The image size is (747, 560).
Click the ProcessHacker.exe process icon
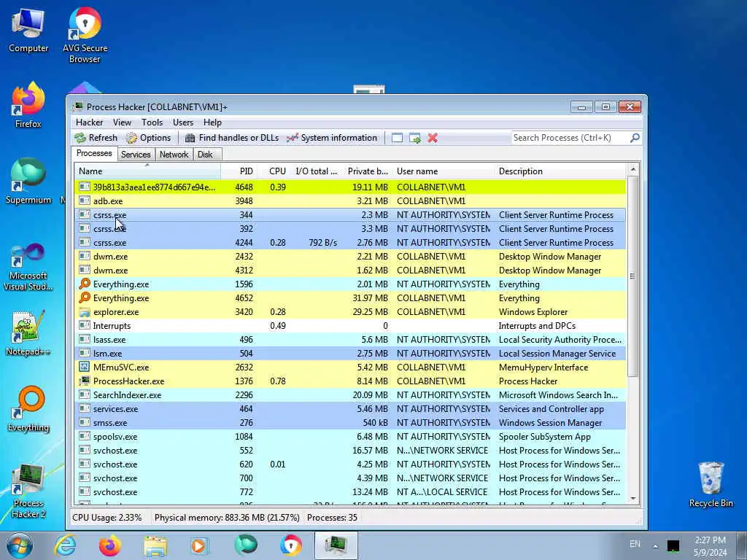pyautogui.click(x=85, y=381)
